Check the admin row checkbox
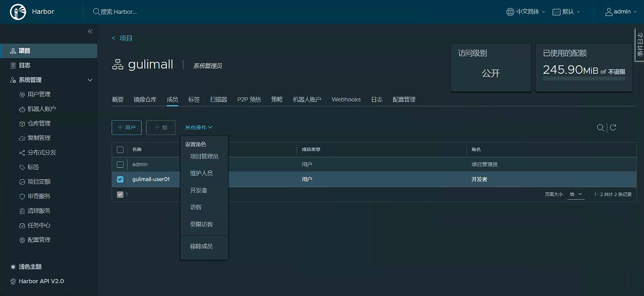Image resolution: width=644 pixels, height=296 pixels. coord(120,165)
